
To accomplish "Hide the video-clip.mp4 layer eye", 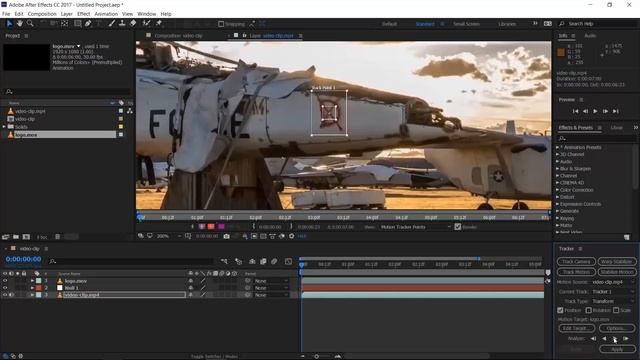I will pos(5,295).
